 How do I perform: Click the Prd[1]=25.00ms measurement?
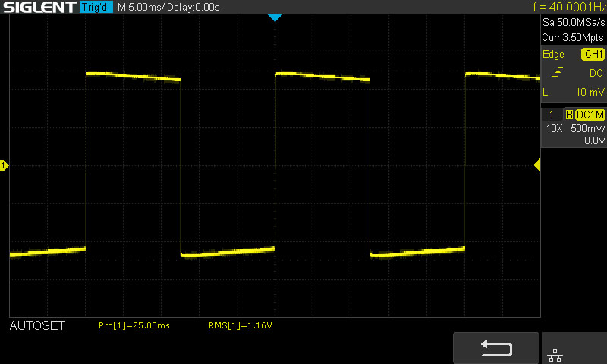[134, 325]
